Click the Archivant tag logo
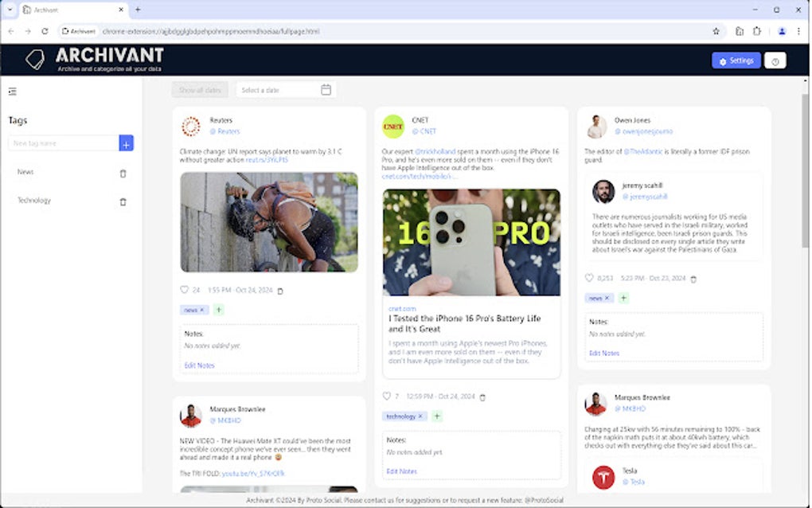812x508 pixels. point(35,59)
